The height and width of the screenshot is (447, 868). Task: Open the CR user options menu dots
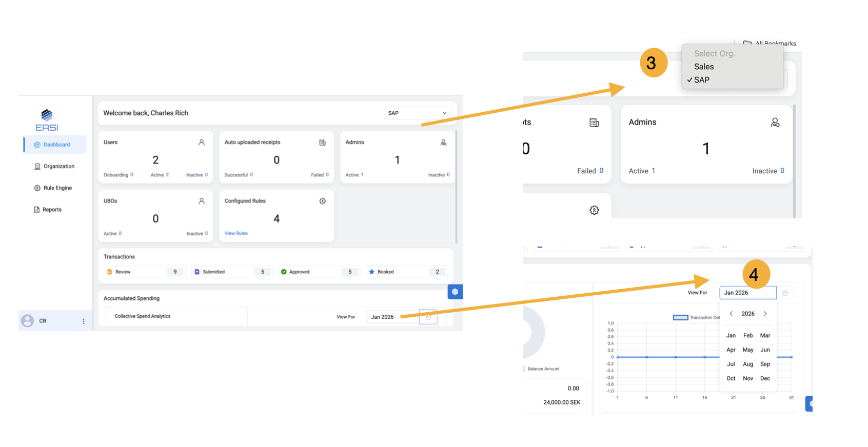[x=84, y=321]
